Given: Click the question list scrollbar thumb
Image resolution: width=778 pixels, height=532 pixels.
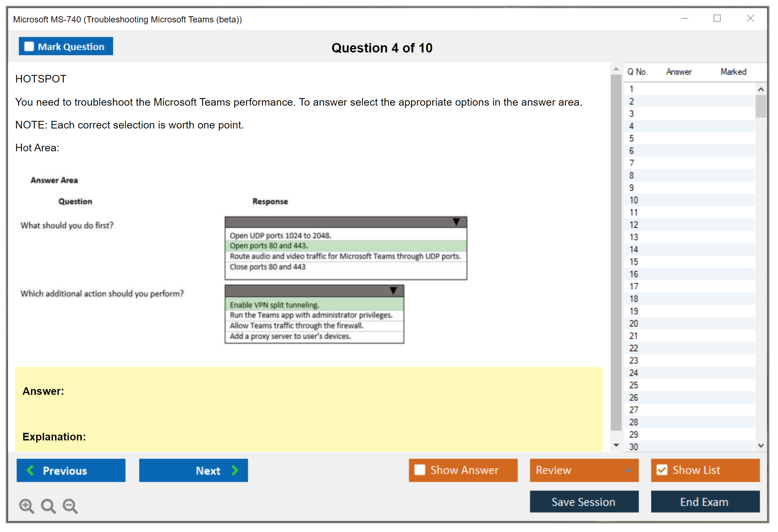Looking at the screenshot, I should click(x=761, y=106).
